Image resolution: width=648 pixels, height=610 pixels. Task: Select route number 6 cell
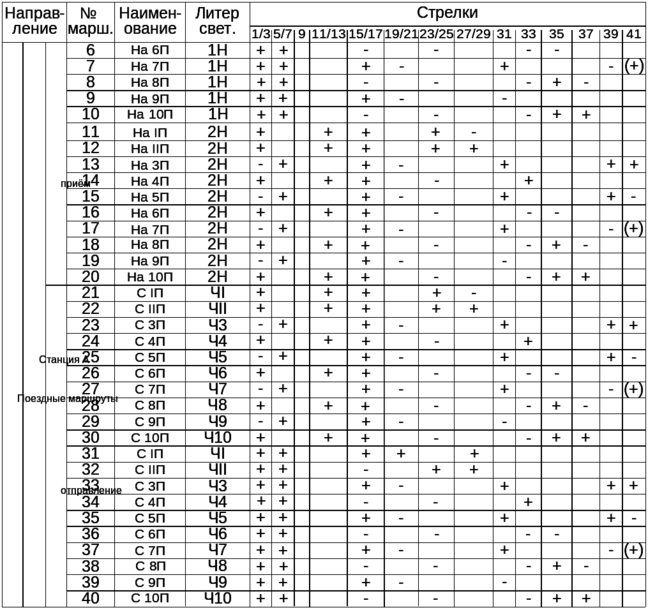[91, 50]
